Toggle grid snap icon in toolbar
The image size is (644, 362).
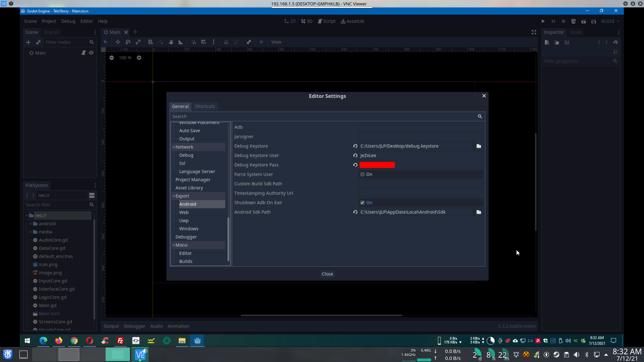tap(203, 42)
